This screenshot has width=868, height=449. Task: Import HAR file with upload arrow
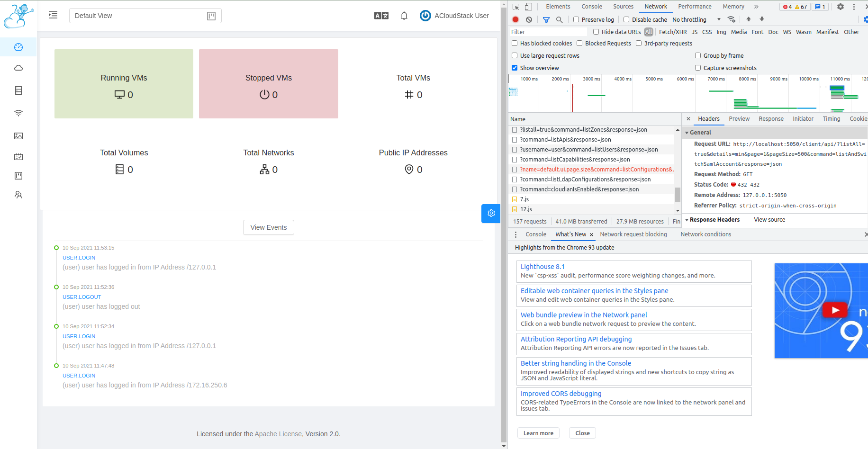point(749,19)
